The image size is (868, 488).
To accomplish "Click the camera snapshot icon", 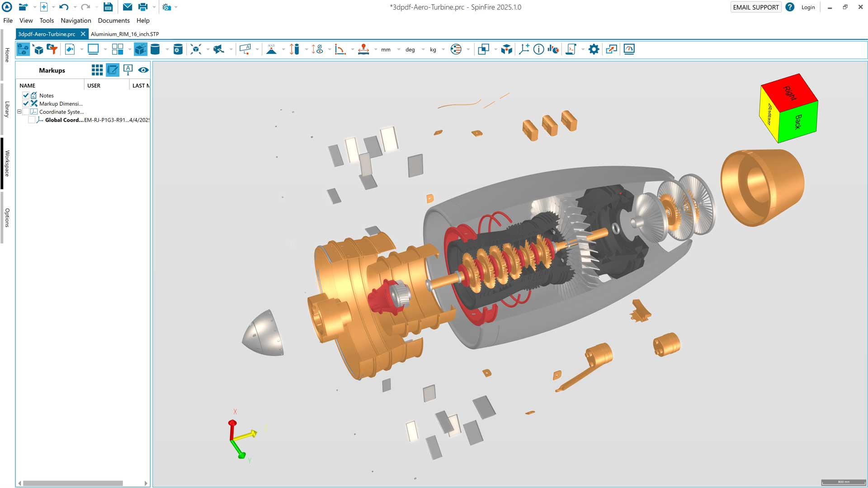I will point(167,7).
